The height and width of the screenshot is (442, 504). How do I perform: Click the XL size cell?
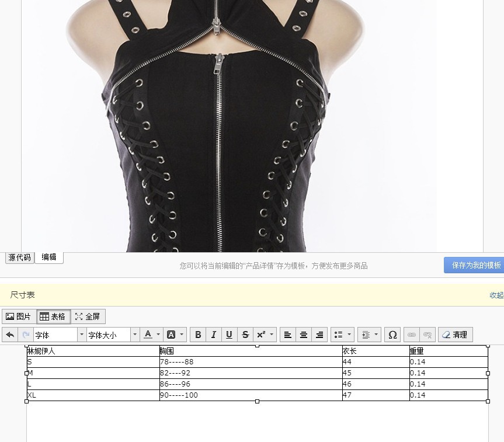pos(93,395)
